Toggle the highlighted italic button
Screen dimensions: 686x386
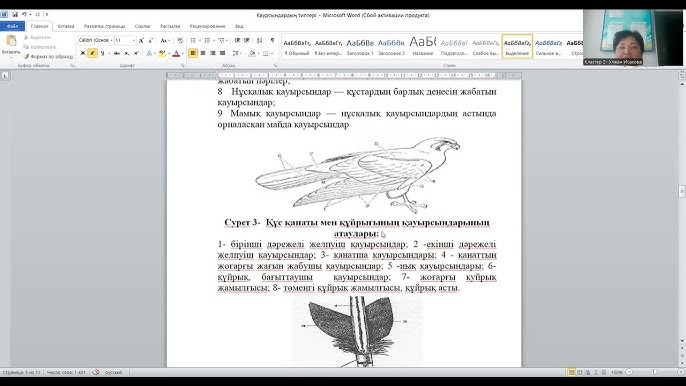pyautogui.click(x=92, y=53)
